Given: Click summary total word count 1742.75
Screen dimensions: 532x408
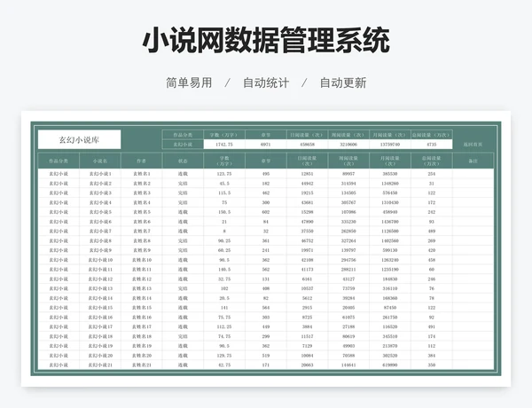Looking at the screenshot, I should pos(224,144).
